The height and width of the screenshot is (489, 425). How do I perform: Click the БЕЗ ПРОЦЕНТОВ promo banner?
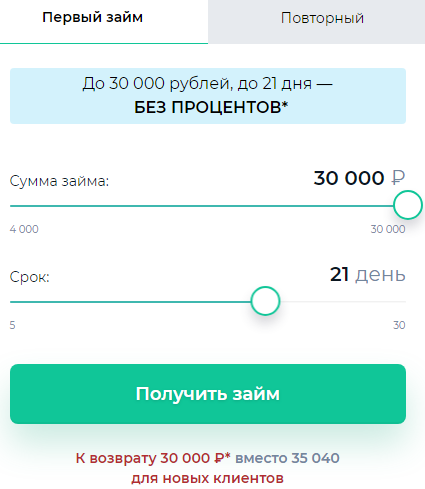208,96
